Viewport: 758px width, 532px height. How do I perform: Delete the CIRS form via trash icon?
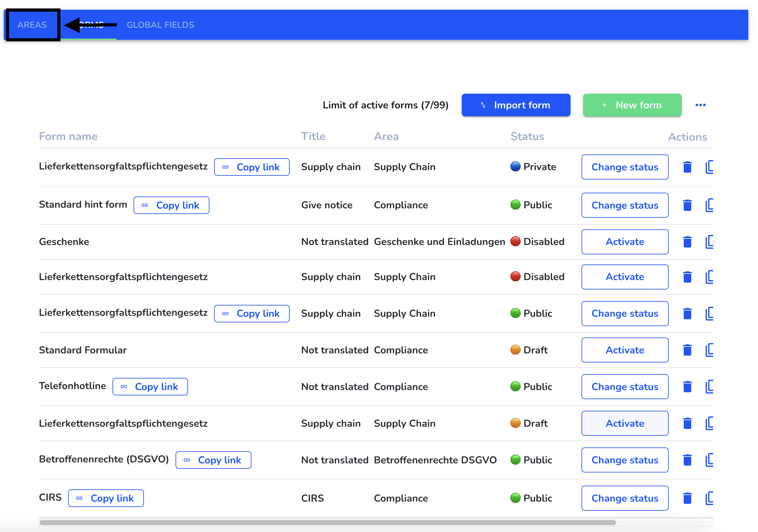pos(687,498)
